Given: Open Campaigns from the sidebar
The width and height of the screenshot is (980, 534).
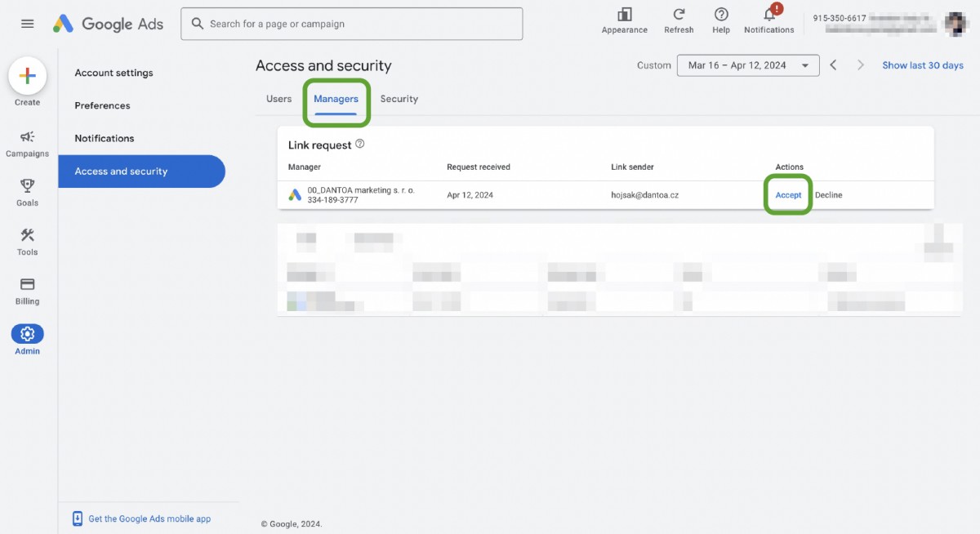Looking at the screenshot, I should tap(27, 137).
